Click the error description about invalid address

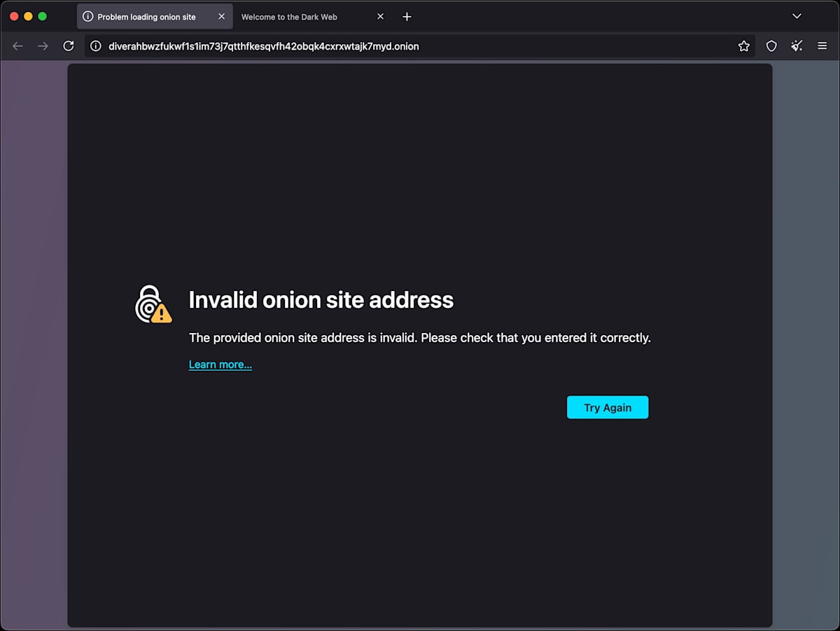tap(420, 338)
